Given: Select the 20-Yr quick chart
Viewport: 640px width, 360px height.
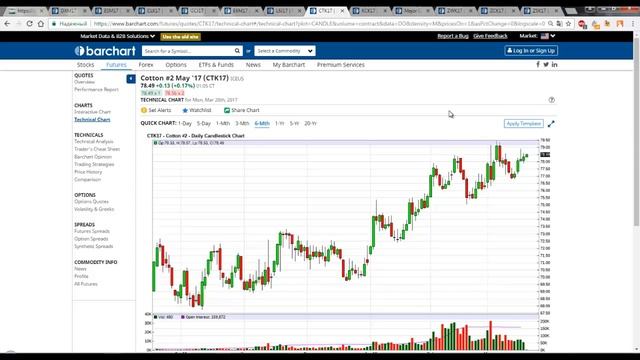Looking at the screenshot, I should tap(310, 123).
